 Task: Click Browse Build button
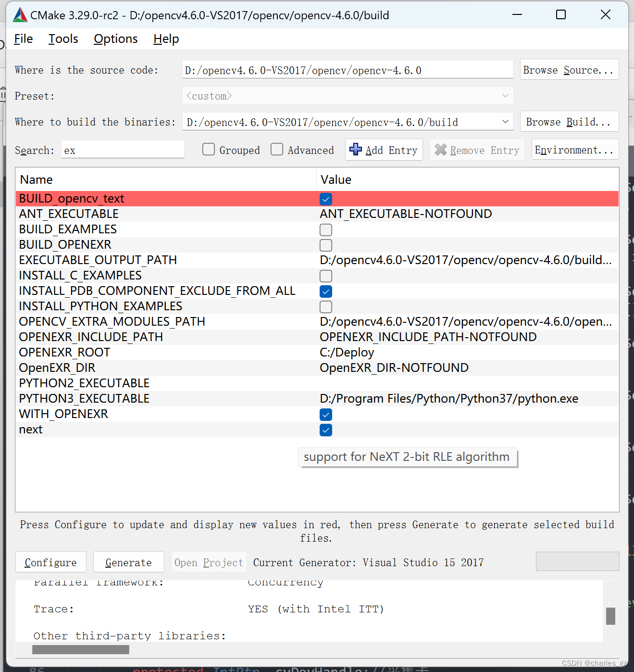click(569, 122)
